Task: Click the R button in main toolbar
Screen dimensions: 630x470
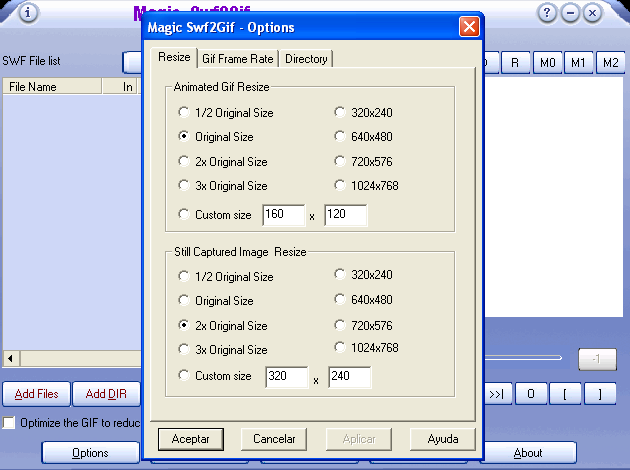Action: tap(515, 63)
